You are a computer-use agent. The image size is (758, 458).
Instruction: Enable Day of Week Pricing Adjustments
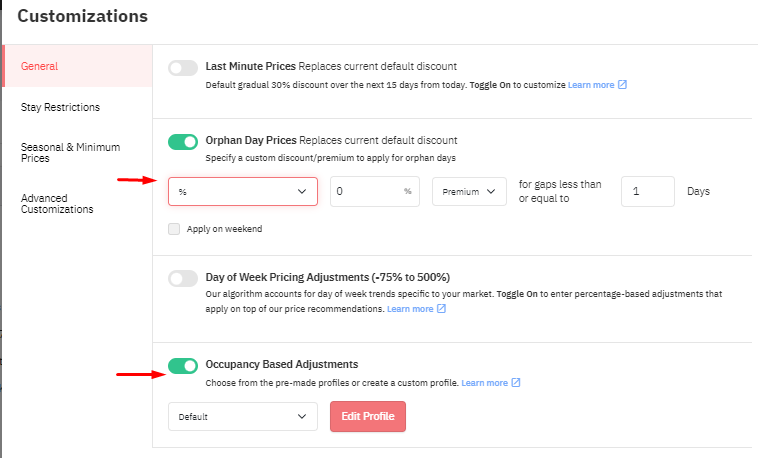coord(183,279)
